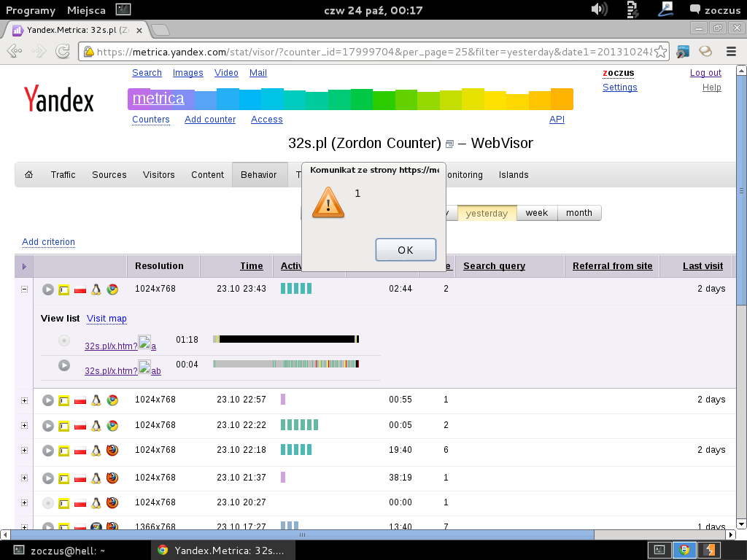The image size is (747, 560).
Task: Sort by the Time column header
Action: [x=252, y=266]
